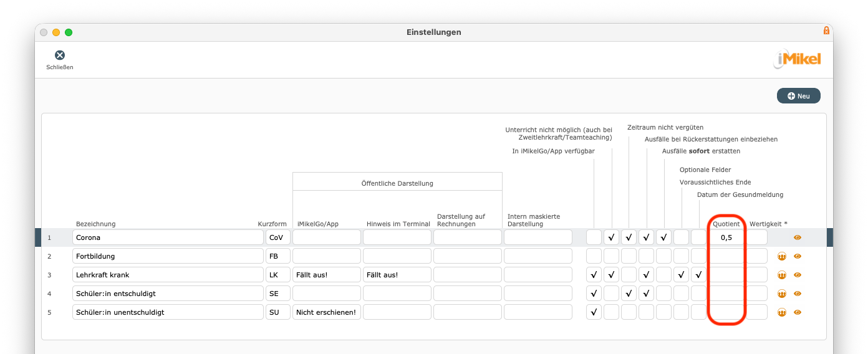Uncheck Datum der Gesundmeldung for Lehrkraft krank
The height and width of the screenshot is (354, 868).
tap(698, 275)
